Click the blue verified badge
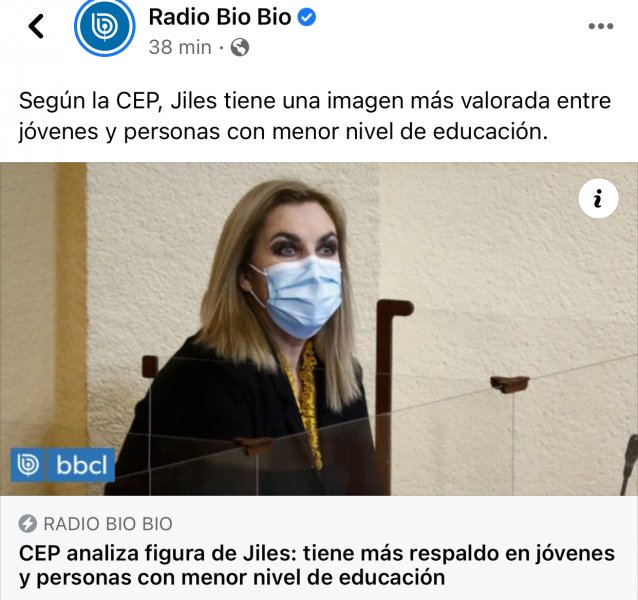Screen dimensions: 638x600 [x=307, y=17]
